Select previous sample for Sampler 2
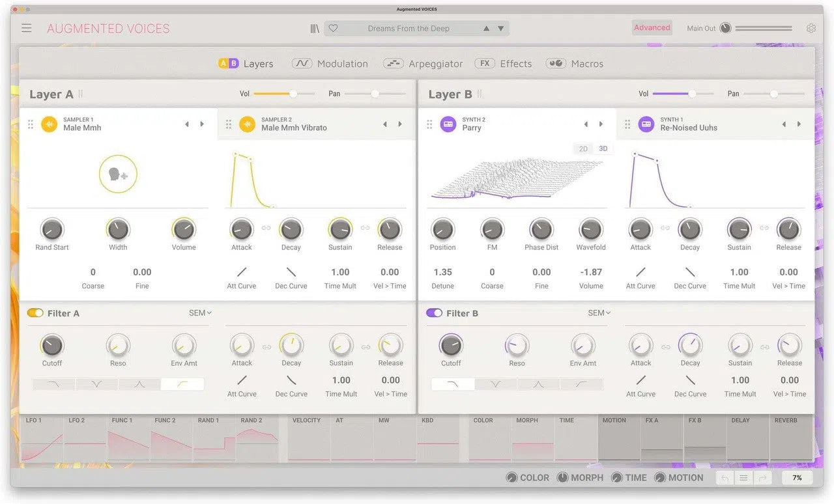 385,124
